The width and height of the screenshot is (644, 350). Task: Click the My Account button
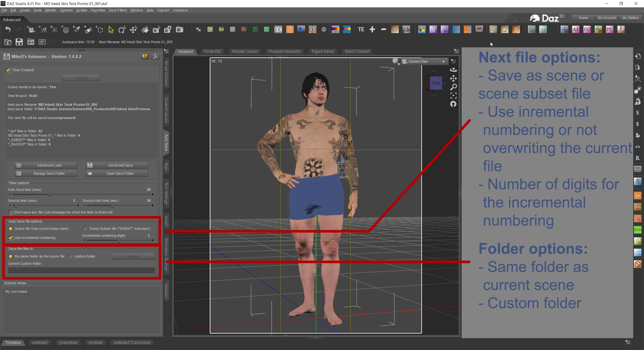point(607,18)
